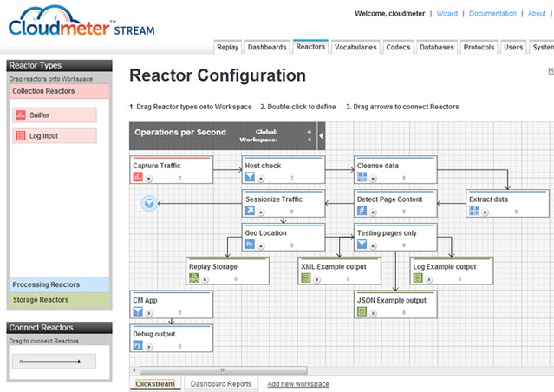Click the Cloudmeter Stream logo
Image resolution: width=554 pixels, height=392 pixels.
tap(81, 21)
